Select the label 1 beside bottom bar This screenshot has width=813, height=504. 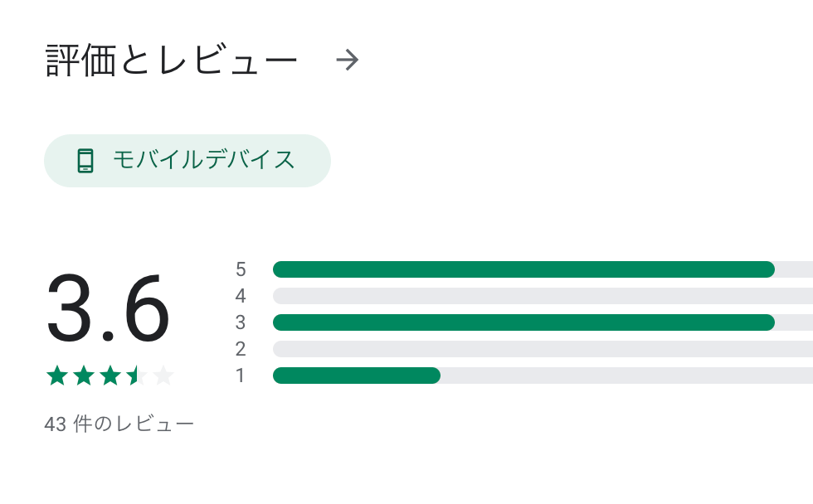[x=240, y=376]
